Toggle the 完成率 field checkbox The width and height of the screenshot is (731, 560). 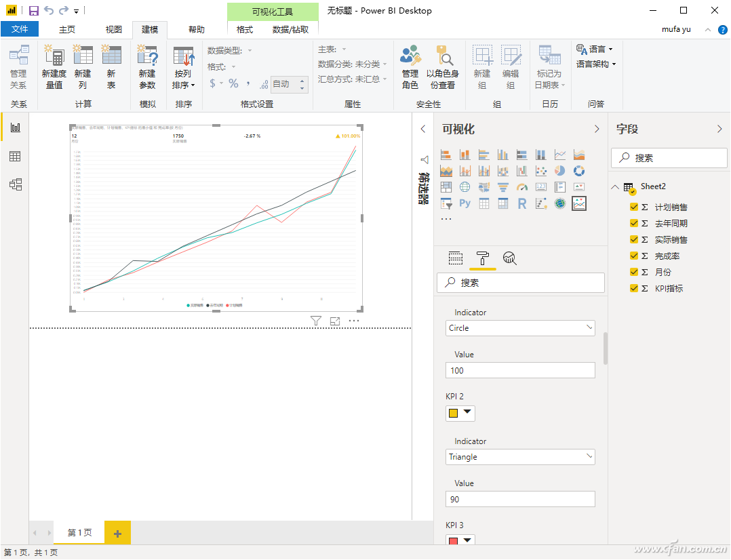(634, 256)
